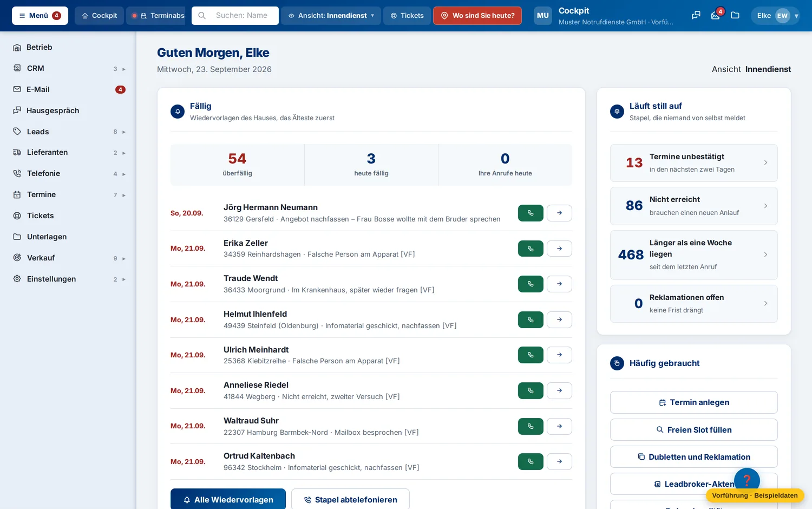Image resolution: width=812 pixels, height=509 pixels.
Task: Expand the CRM sidebar section
Action: pyautogui.click(x=68, y=68)
